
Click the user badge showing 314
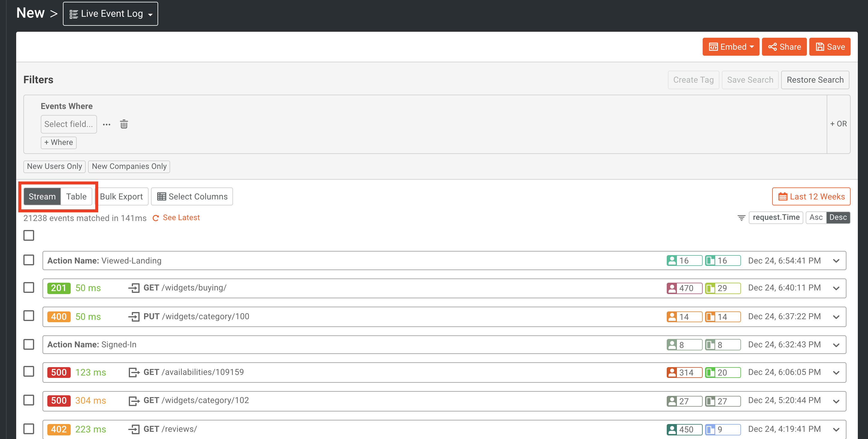(x=684, y=372)
